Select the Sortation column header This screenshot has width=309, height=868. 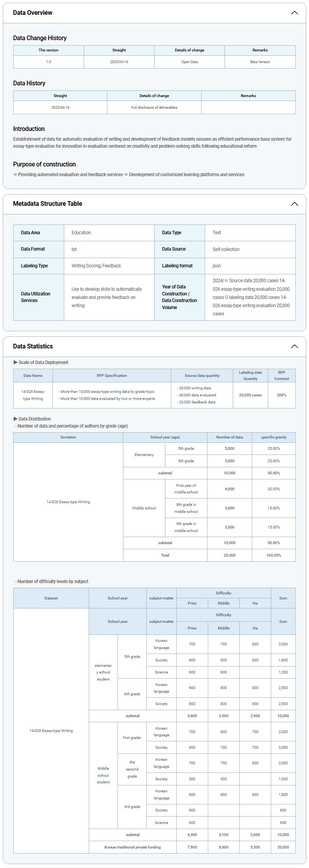pyautogui.click(x=68, y=437)
